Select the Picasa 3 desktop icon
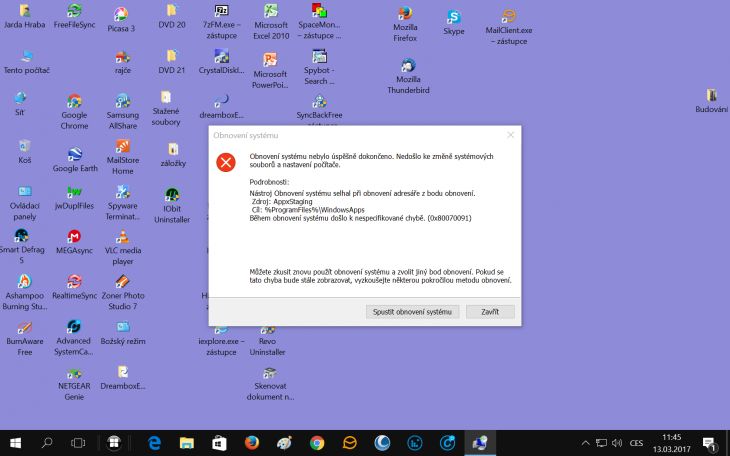This screenshot has height=456, width=730. [x=121, y=20]
